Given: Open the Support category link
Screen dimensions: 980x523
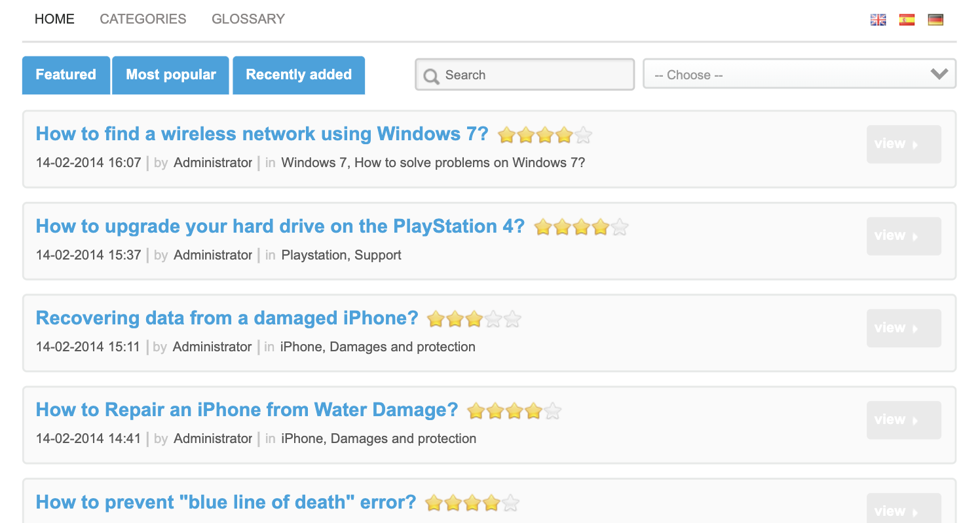Looking at the screenshot, I should point(378,255).
